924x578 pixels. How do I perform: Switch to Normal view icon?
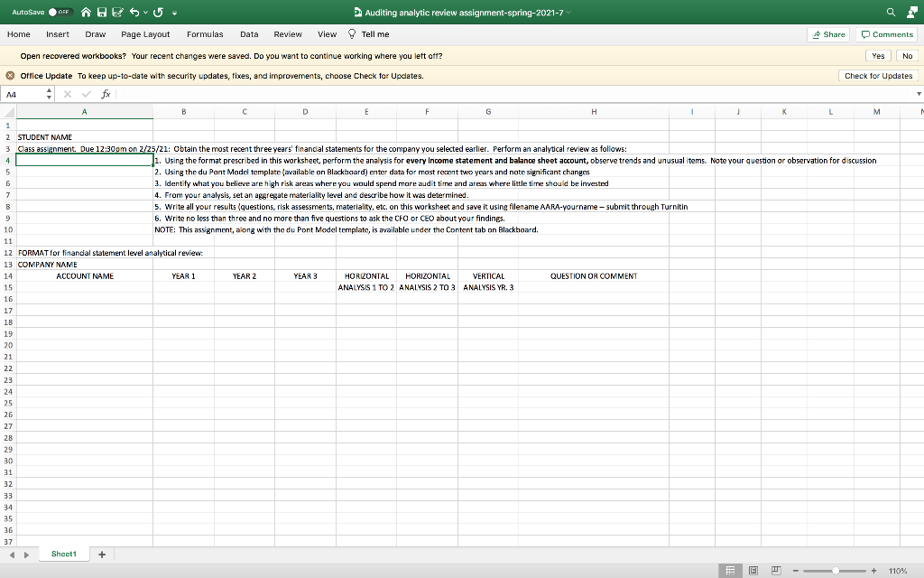[x=730, y=571]
